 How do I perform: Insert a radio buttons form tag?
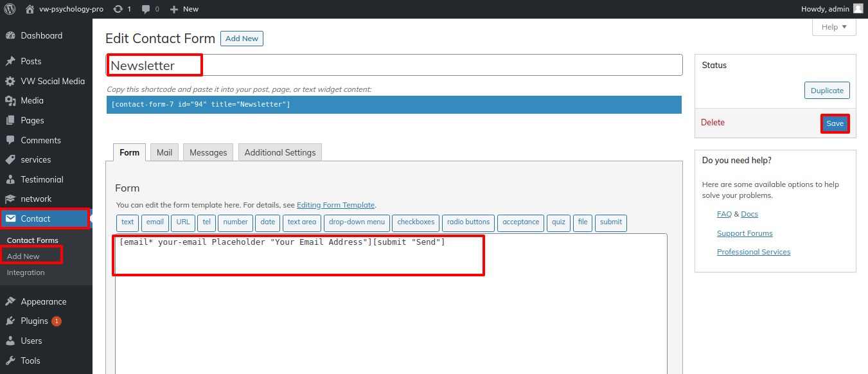click(468, 222)
